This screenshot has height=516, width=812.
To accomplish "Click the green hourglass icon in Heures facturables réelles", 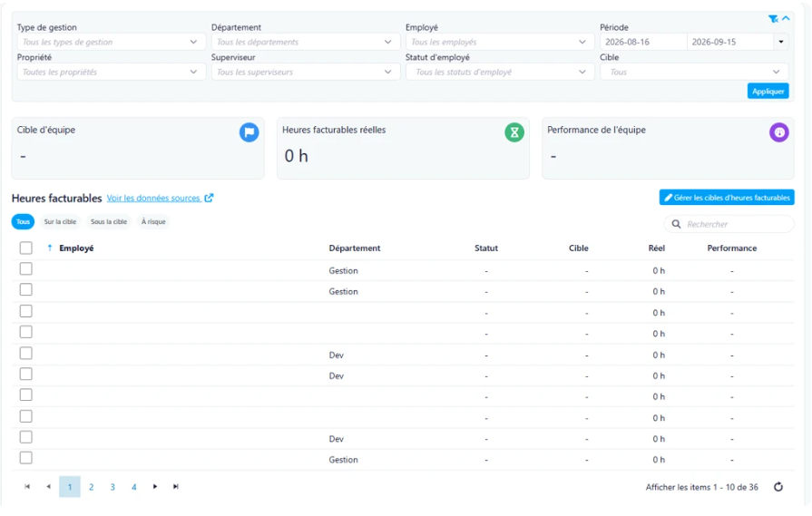I will 514,132.
